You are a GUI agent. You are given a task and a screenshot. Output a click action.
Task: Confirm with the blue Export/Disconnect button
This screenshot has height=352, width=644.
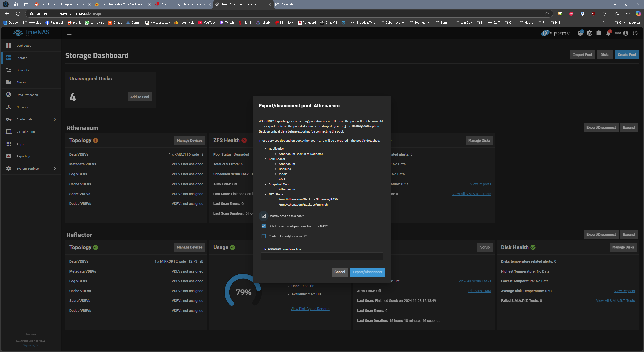(x=367, y=272)
